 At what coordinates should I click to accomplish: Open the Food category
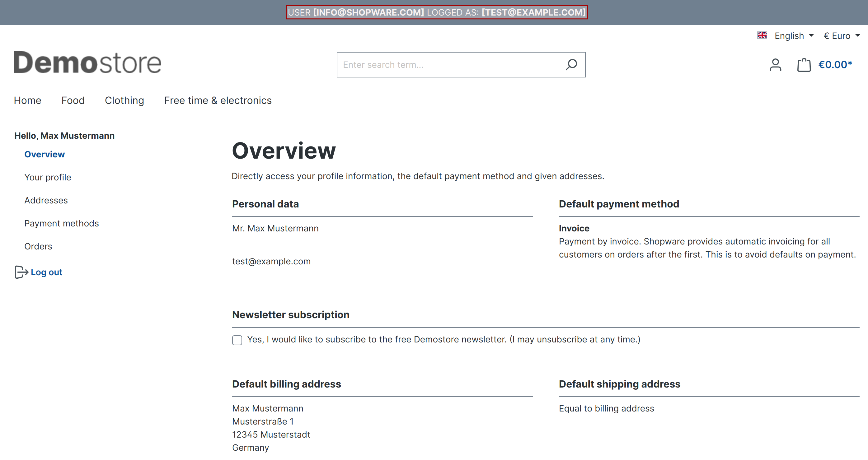pos(73,100)
